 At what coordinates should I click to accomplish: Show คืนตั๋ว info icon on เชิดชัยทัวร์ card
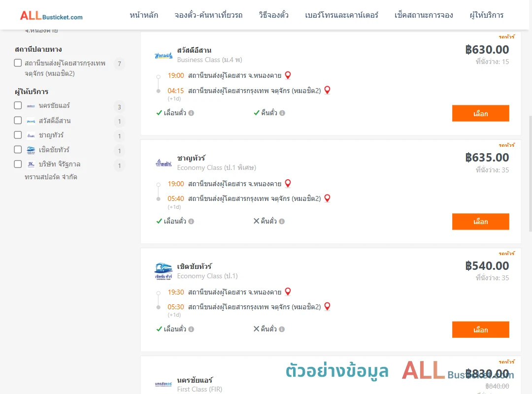(x=282, y=329)
